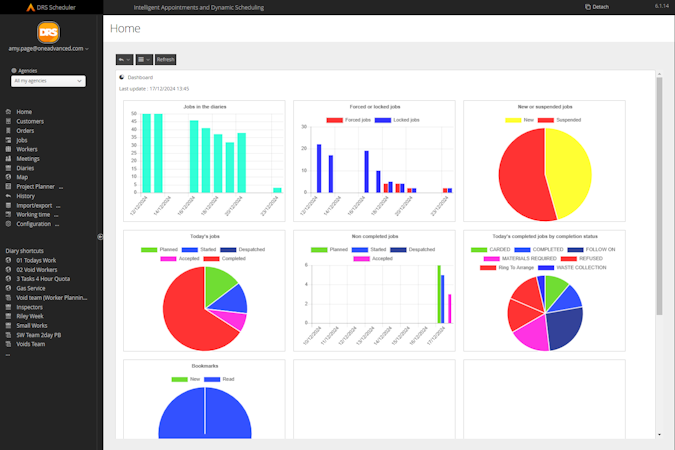Image resolution: width=675 pixels, height=450 pixels.
Task: Click the Gas Service shortcut icon
Action: click(x=8, y=288)
